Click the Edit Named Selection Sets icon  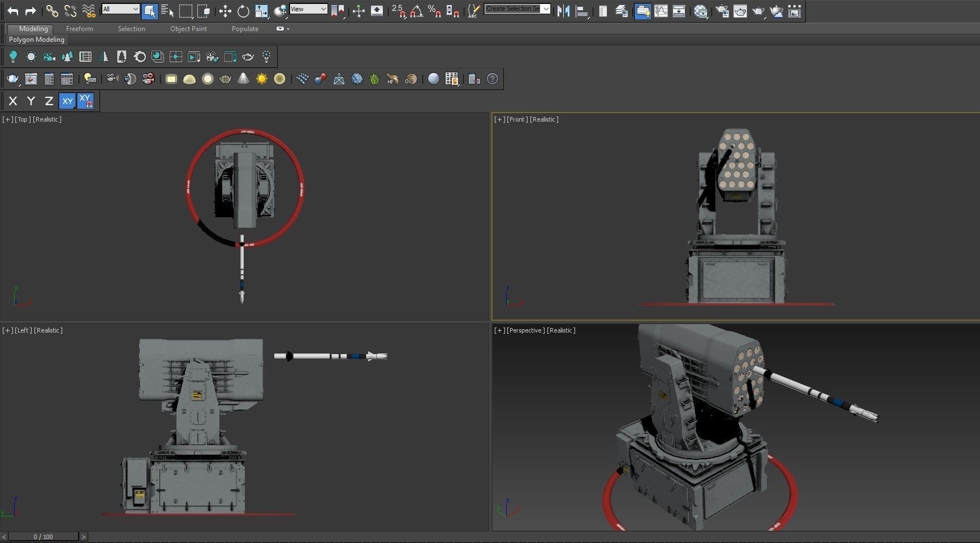(x=474, y=11)
